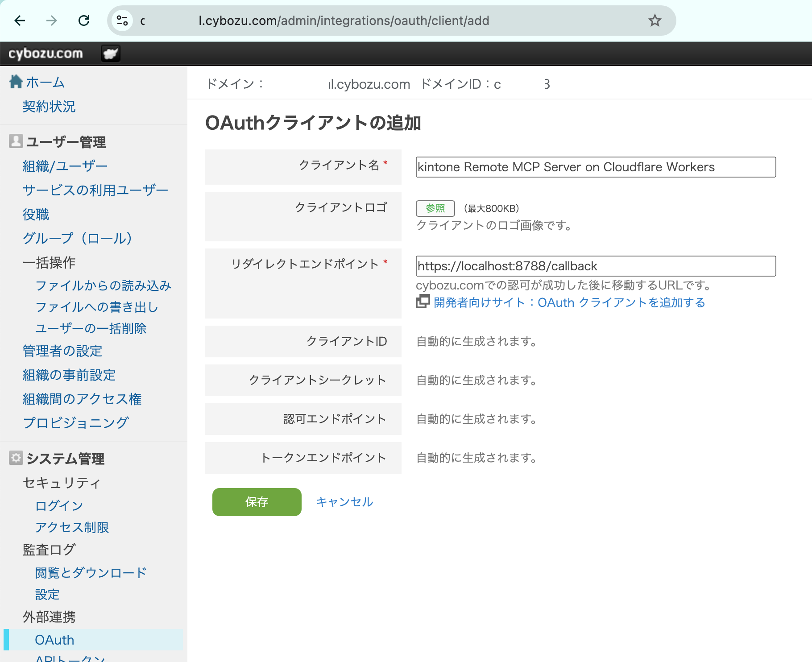Reload the current page

pyautogui.click(x=84, y=20)
